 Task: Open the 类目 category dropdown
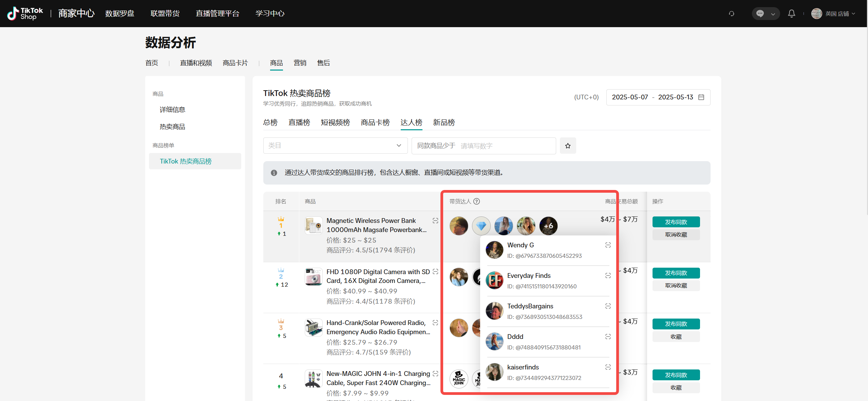[x=335, y=146]
